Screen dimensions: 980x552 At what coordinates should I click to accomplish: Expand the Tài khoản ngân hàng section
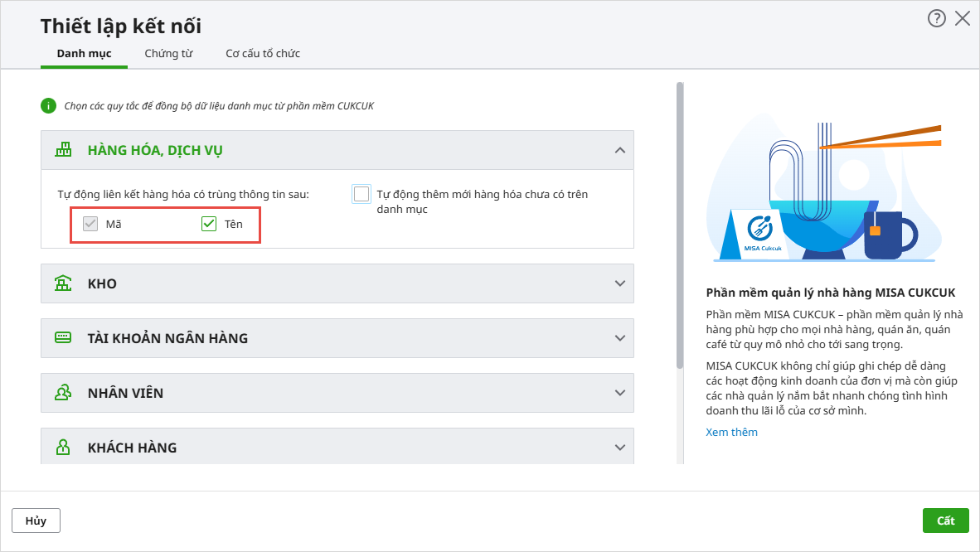coord(619,338)
